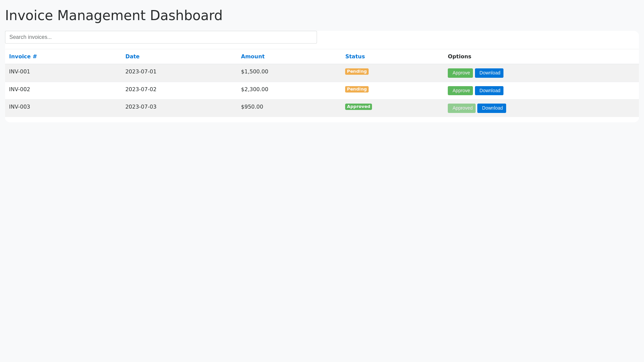Sort table by Date column
Screen dimensions: 644x362
(x=132, y=57)
